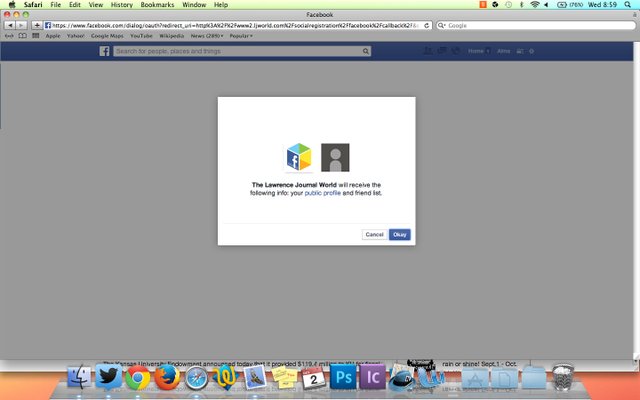Click the add bookmark plus button

click(37, 25)
